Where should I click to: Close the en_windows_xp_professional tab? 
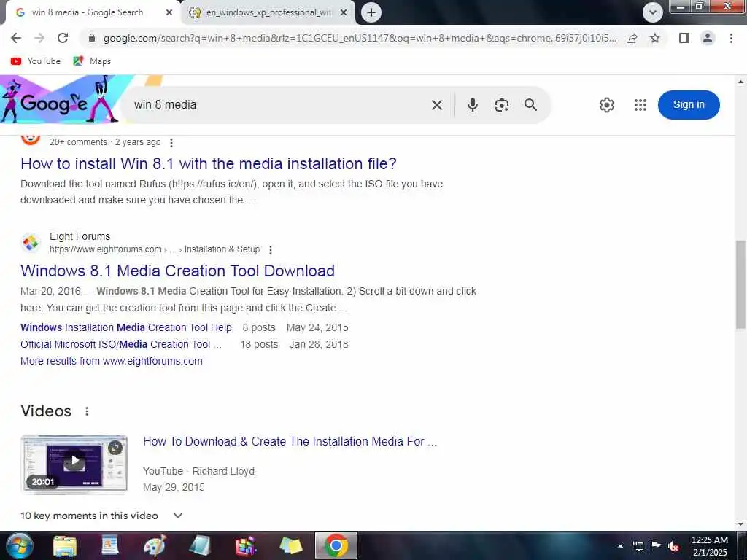344,13
